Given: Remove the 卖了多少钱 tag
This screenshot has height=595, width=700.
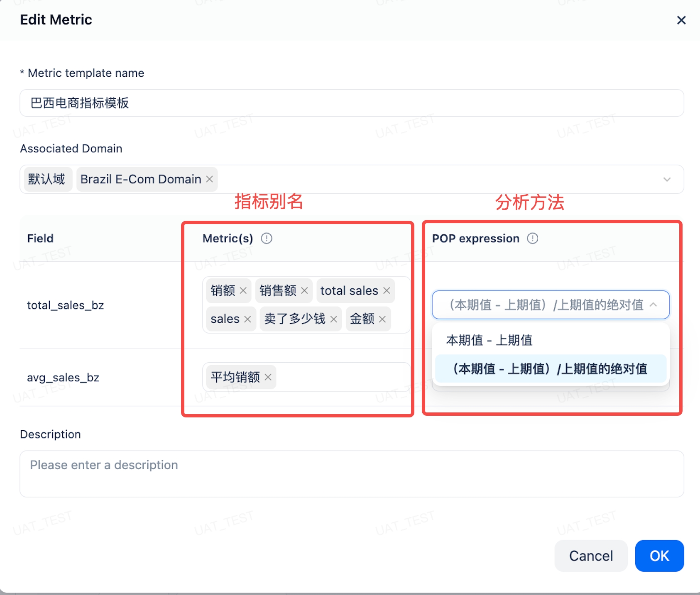Looking at the screenshot, I should point(333,319).
